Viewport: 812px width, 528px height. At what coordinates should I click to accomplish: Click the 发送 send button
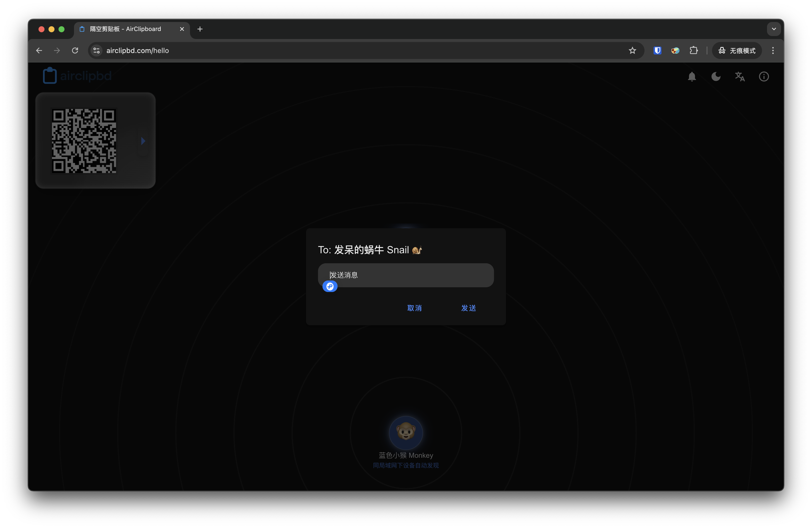pos(468,308)
